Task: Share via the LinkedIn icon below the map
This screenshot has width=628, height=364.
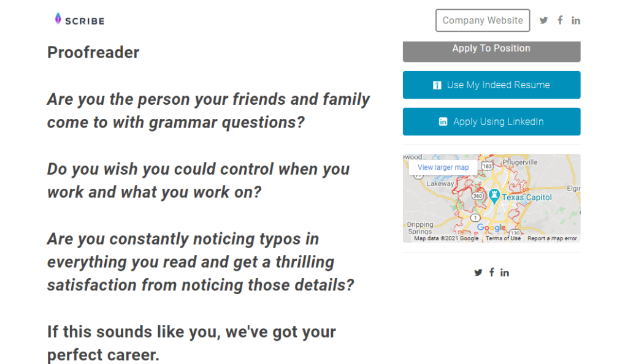Action: pos(505,273)
